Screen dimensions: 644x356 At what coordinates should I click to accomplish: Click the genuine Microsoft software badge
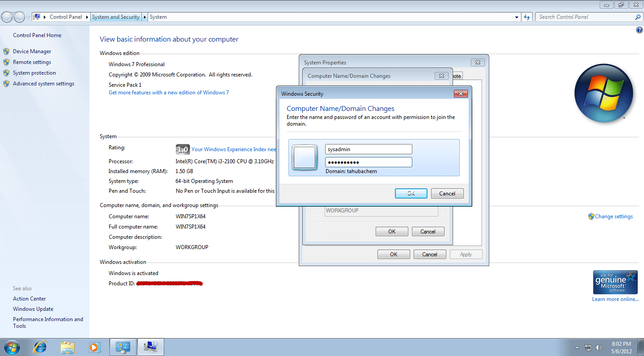(x=615, y=282)
